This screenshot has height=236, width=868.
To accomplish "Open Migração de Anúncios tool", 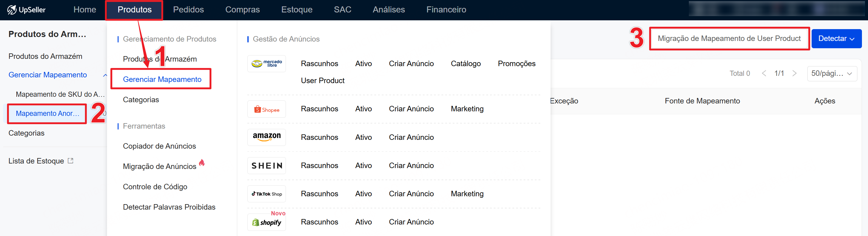I will coord(159,166).
